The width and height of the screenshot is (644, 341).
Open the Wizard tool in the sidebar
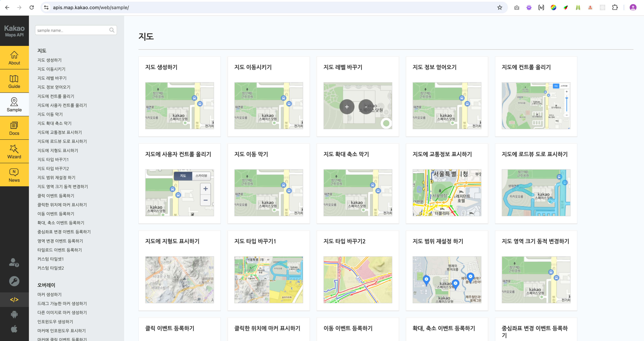pyautogui.click(x=14, y=152)
